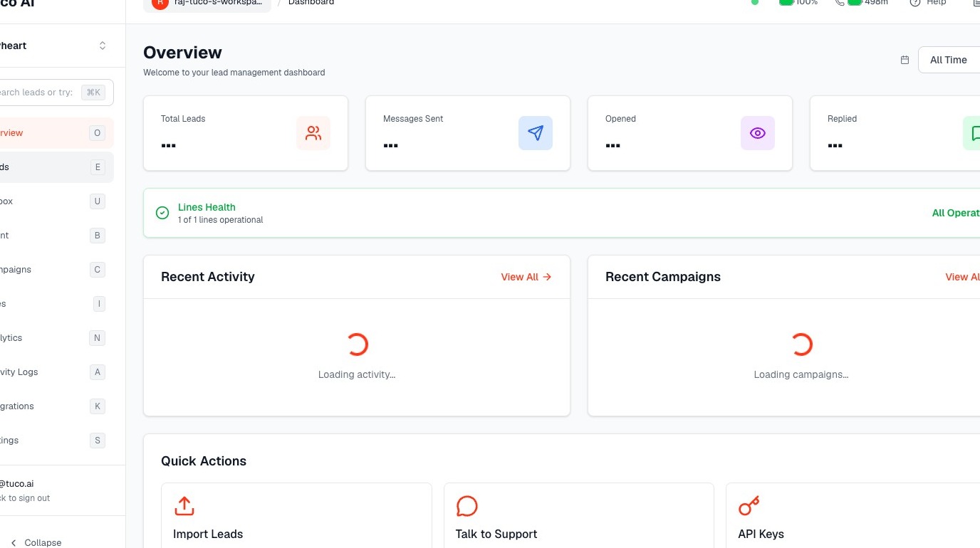Click the calendar icon beside All Time

(x=905, y=60)
